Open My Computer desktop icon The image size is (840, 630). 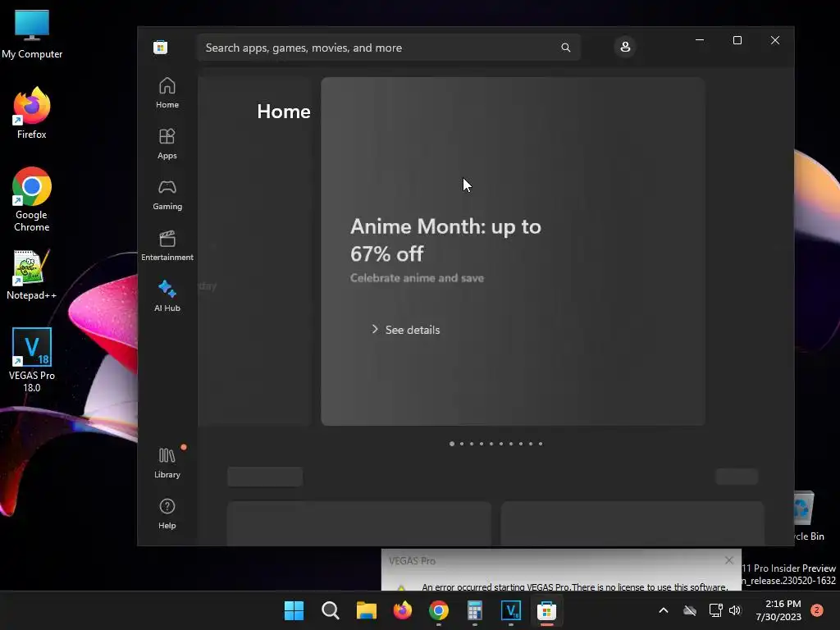coord(32,34)
